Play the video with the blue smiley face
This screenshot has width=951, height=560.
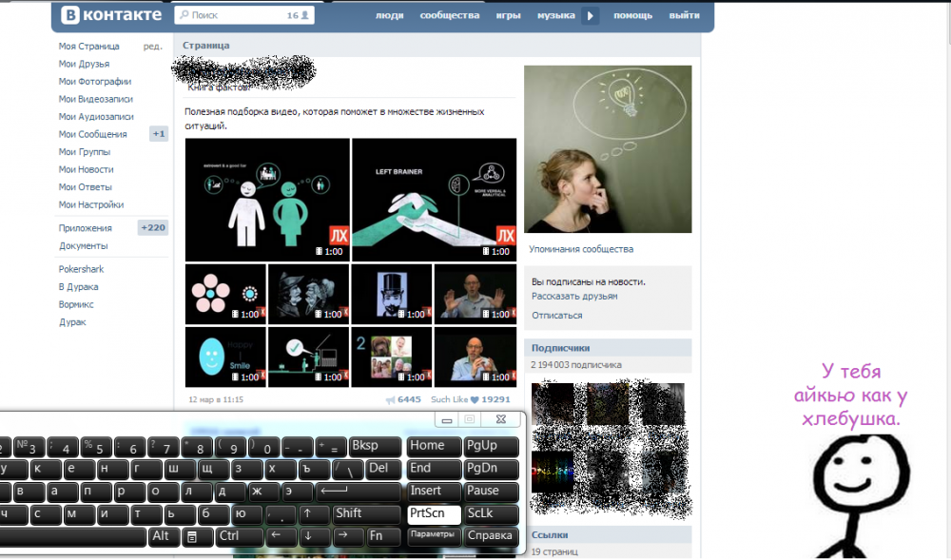(225, 357)
